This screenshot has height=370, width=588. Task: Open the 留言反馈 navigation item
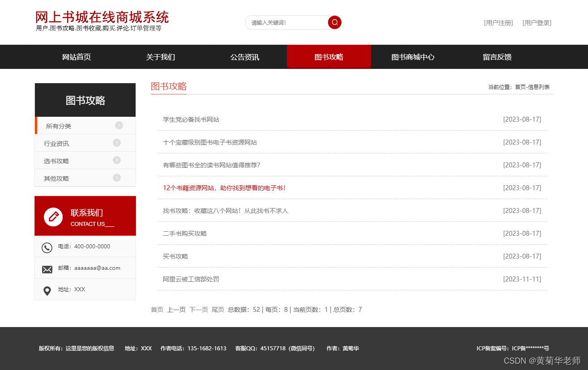(497, 57)
